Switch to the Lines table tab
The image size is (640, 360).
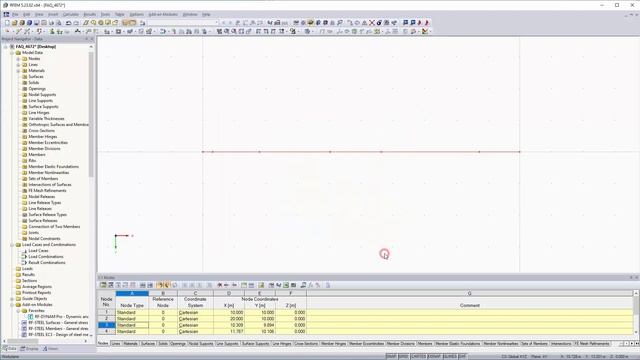click(116, 344)
